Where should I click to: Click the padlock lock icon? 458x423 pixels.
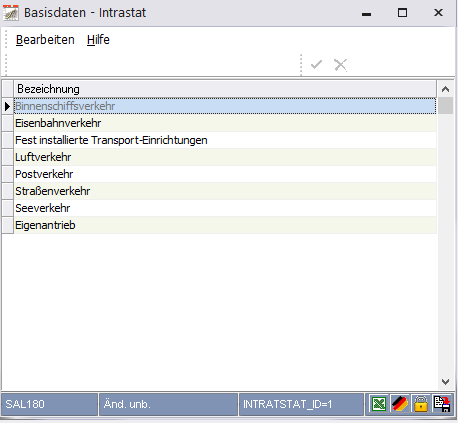pyautogui.click(x=421, y=404)
